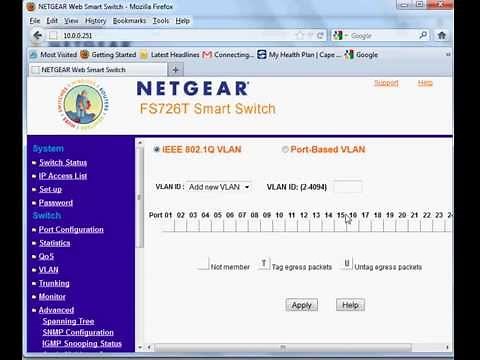Open new tab with plus button
The image size is (480, 360).
[x=175, y=70]
